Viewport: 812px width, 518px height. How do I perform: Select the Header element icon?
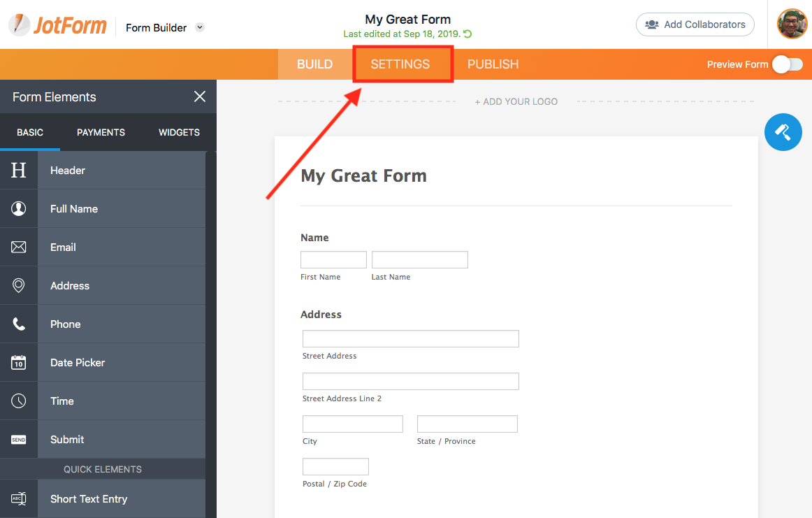(19, 170)
